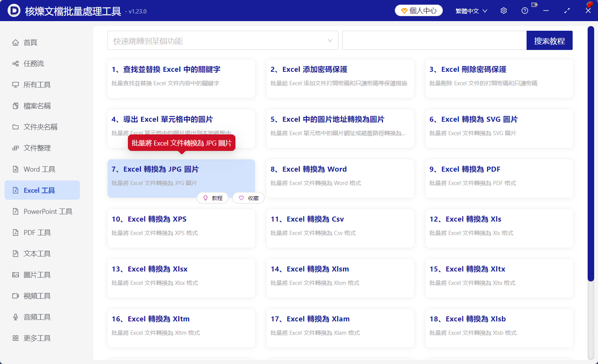598x364 pixels.
Task: Open Excel 轉換為 SVG 圖片 card
Action: (499, 129)
